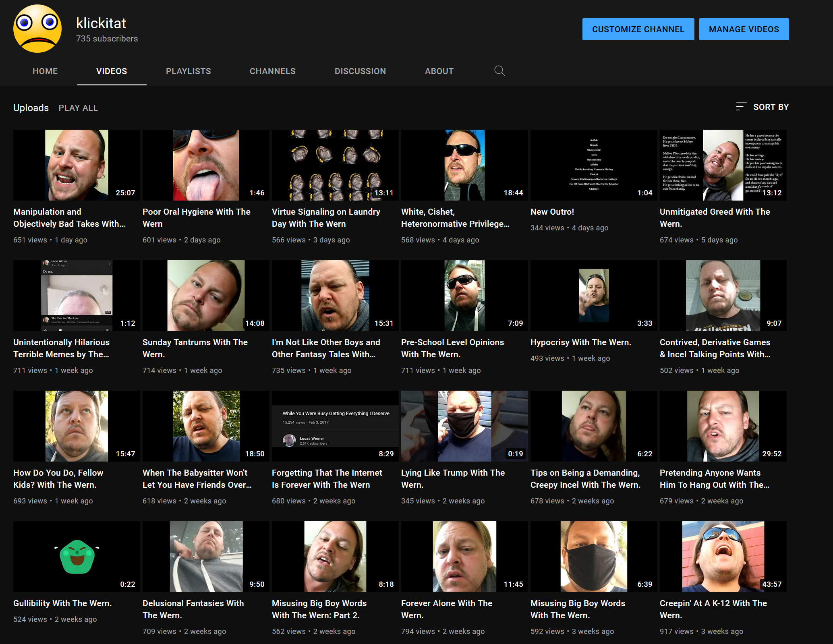Viewport: 833px width, 644px height.
Task: Select the Videos tab
Action: (112, 71)
